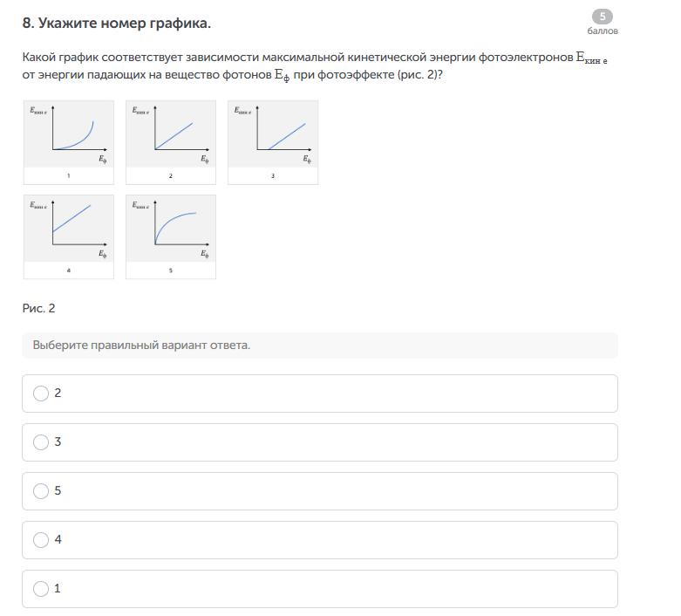Click graph 5 thumbnail with the saturating curve
Image resolution: width=681 pixels, height=616 pixels.
click(171, 228)
